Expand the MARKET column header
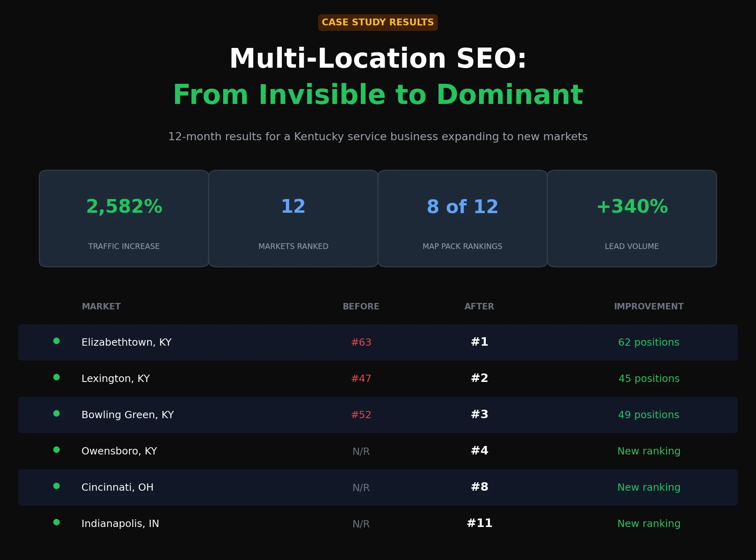756x560 pixels. (101, 306)
